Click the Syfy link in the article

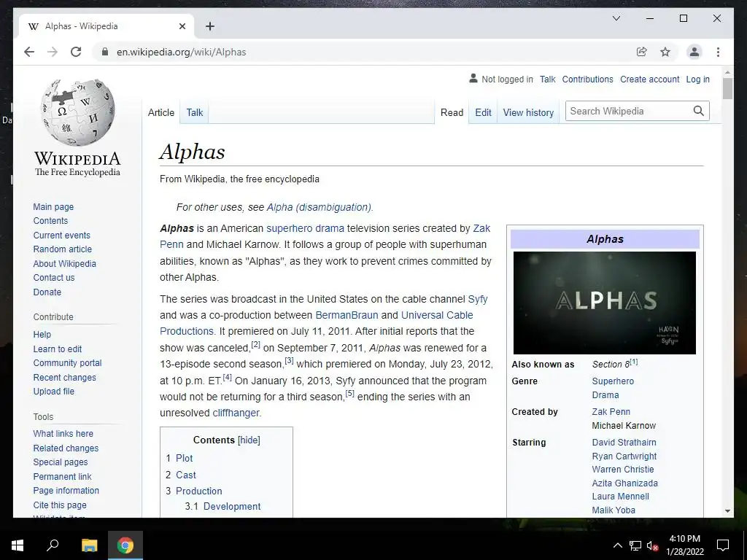(477, 299)
